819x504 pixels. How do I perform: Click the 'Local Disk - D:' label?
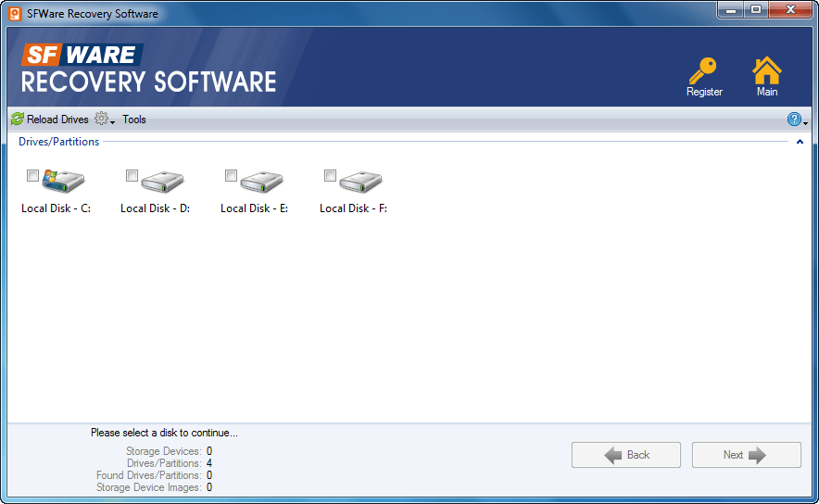pyautogui.click(x=155, y=208)
